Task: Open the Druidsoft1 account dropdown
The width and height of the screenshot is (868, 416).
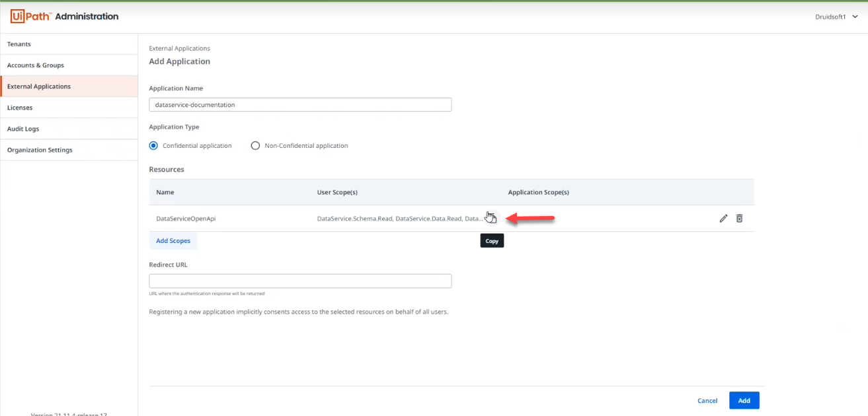Action: (x=836, y=17)
